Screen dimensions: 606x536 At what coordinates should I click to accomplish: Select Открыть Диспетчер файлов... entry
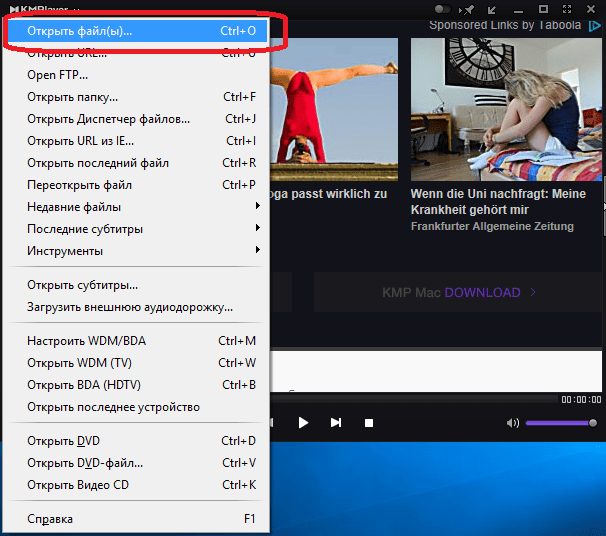138,119
